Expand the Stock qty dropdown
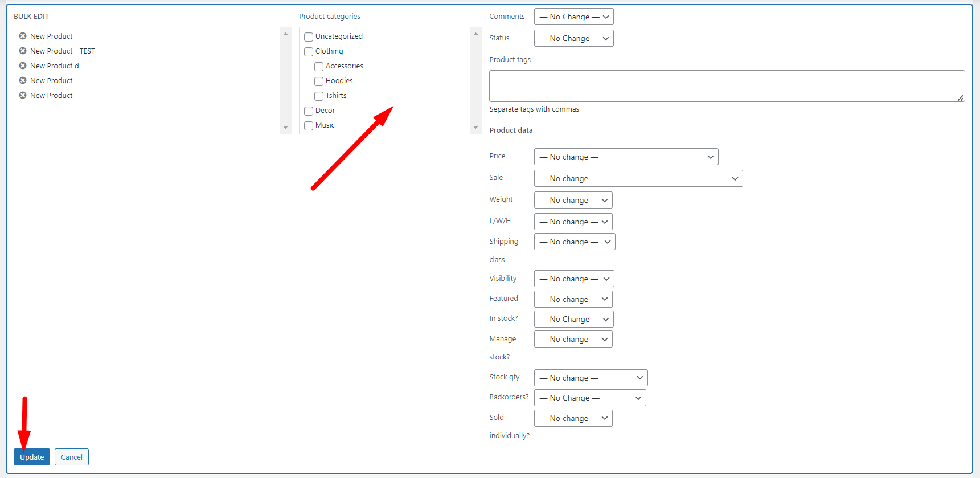This screenshot has height=478, width=980. [591, 378]
